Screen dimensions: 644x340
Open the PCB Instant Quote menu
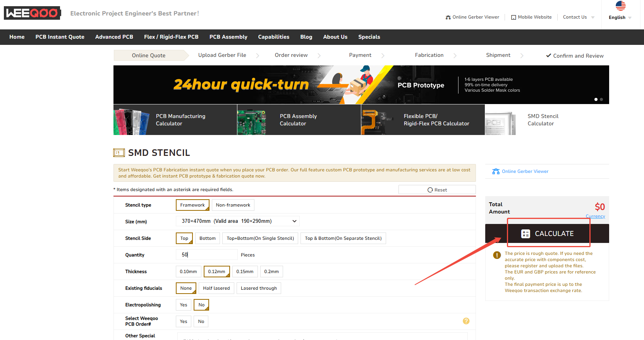pyautogui.click(x=60, y=37)
